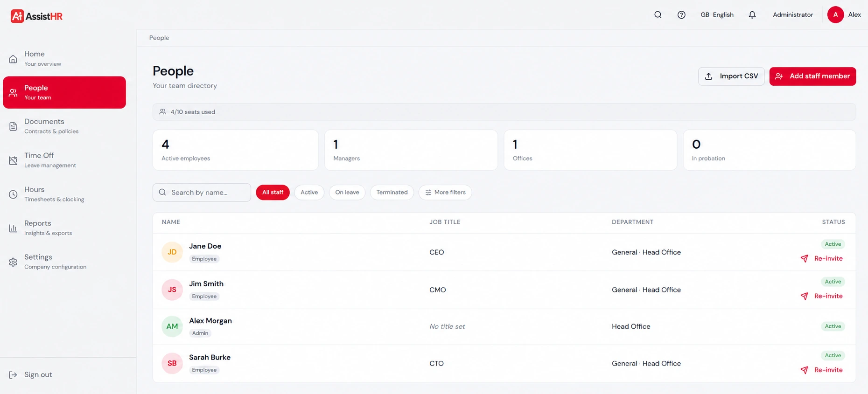This screenshot has width=868, height=394.
Task: Click the Home sidebar icon
Action: (13, 59)
